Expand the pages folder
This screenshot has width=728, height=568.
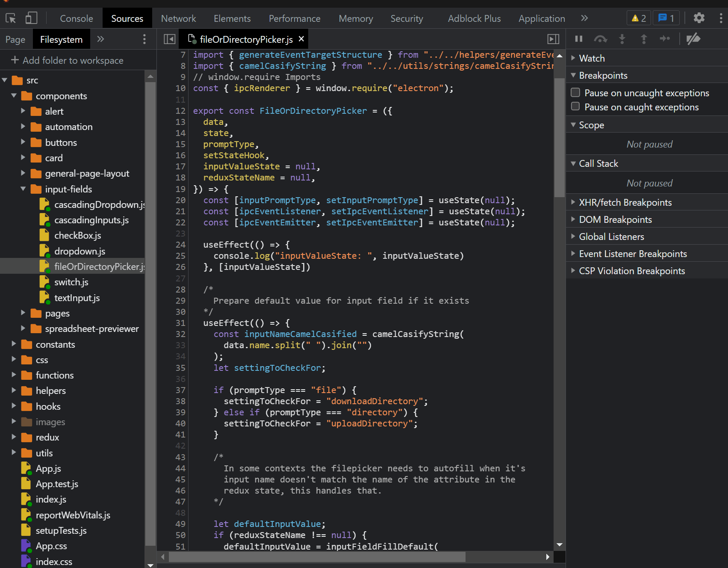pos(23,313)
